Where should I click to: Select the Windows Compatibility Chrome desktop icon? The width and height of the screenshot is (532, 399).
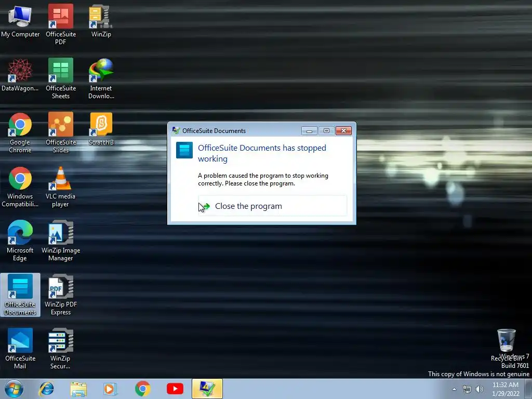20,187
